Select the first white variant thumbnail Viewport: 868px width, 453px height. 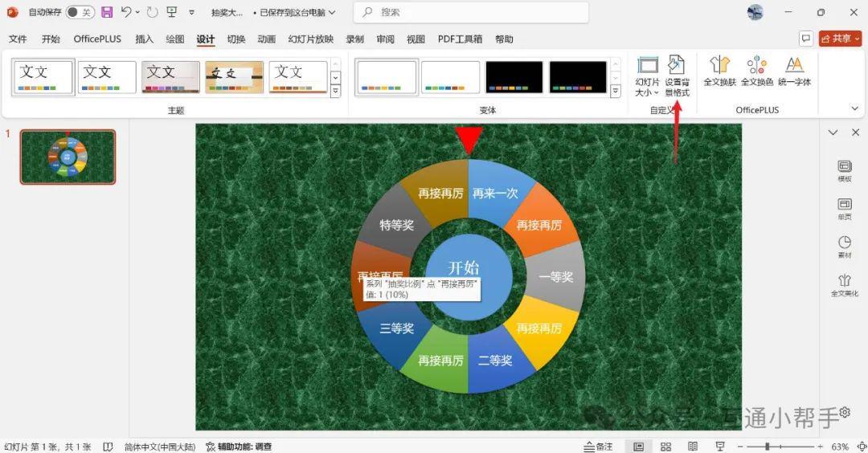[387, 77]
